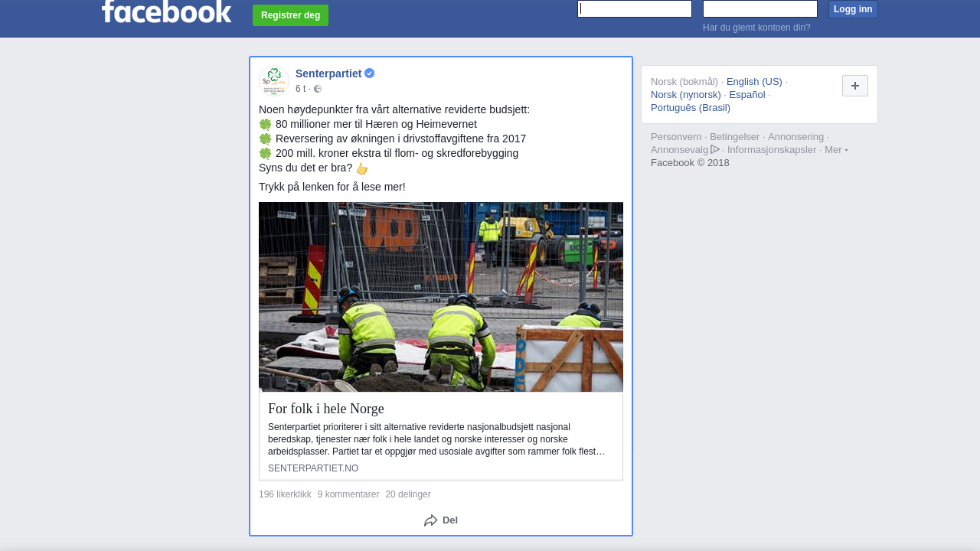The width and height of the screenshot is (980, 551).
Task: Click the share arrow icon
Action: pyautogui.click(x=431, y=520)
